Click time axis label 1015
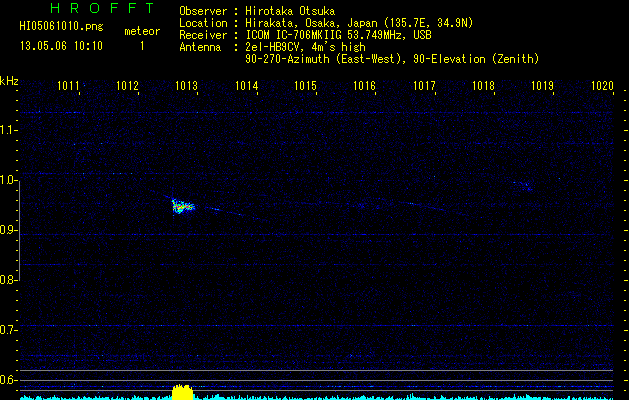The height and width of the screenshot is (400, 629). (x=305, y=85)
